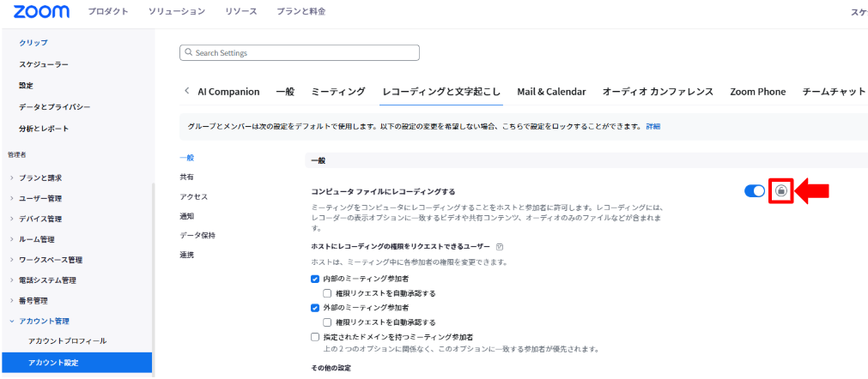Viewport: 868px width, 379px height.
Task: Open アカウントプロフィール in sidebar
Action: [67, 341]
